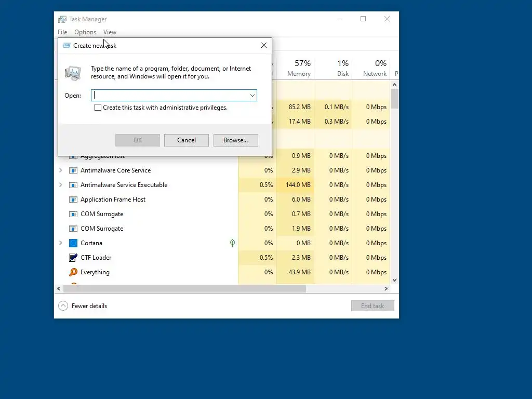Image resolution: width=532 pixels, height=399 pixels.
Task: Open the File menu
Action: pyautogui.click(x=62, y=32)
